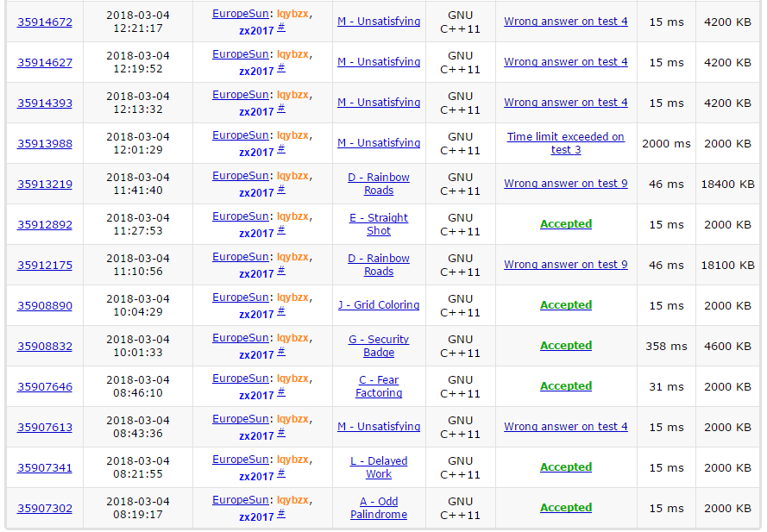The height and width of the screenshot is (532, 767).
Task: Open Wrong answer on test 9 for submission 35913219
Action: (x=566, y=184)
